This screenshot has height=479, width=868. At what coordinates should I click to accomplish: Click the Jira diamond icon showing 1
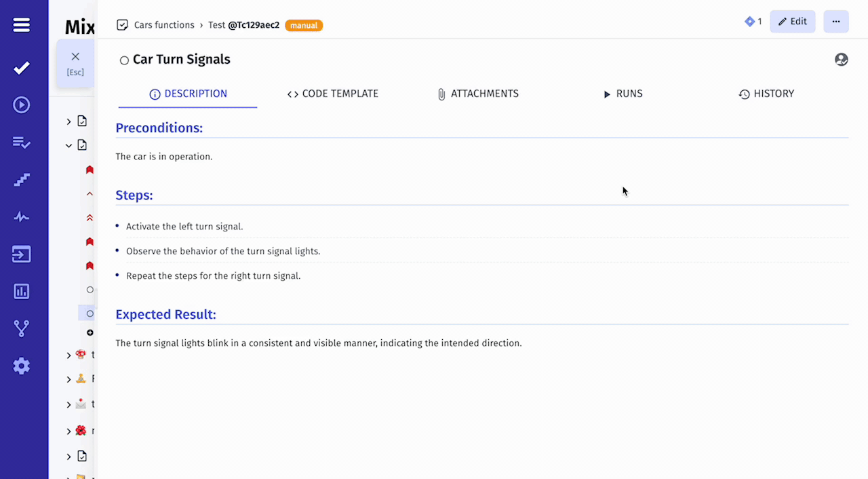pyautogui.click(x=749, y=22)
